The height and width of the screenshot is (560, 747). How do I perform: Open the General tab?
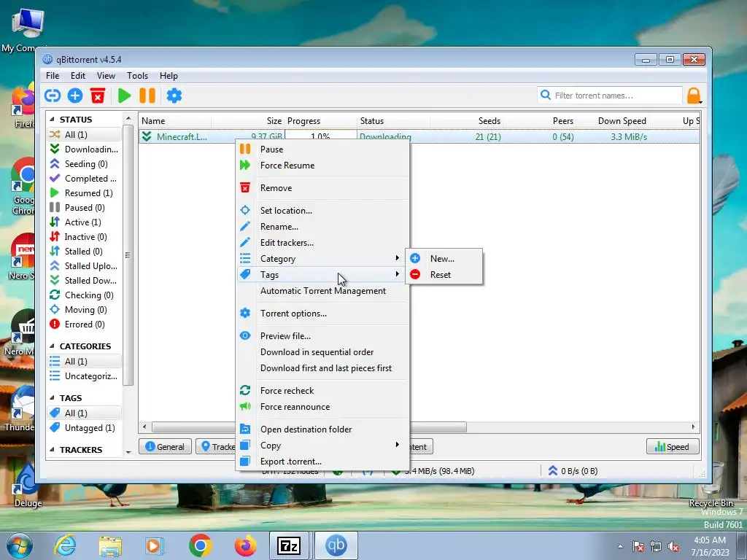tap(165, 447)
